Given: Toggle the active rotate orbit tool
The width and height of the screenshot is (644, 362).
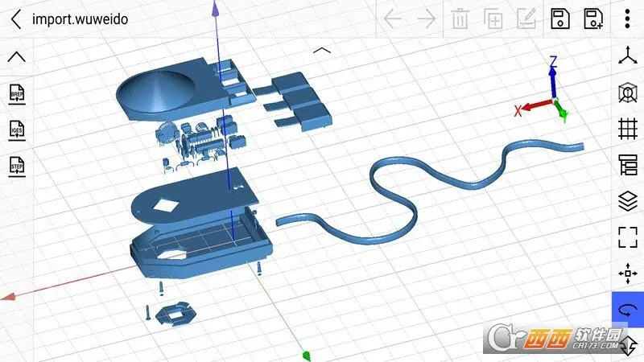Looking at the screenshot, I should click(x=628, y=310).
